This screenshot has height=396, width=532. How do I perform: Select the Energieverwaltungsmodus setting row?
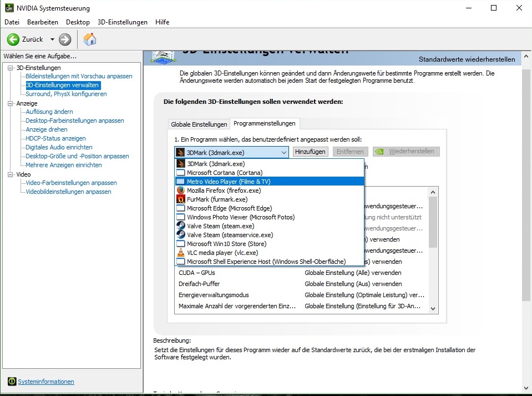pyautogui.click(x=302, y=295)
